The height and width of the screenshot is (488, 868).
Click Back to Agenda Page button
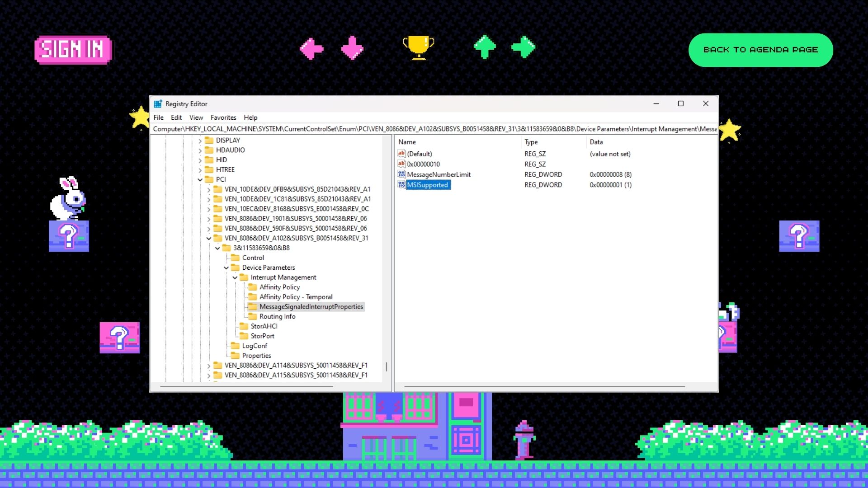click(760, 50)
